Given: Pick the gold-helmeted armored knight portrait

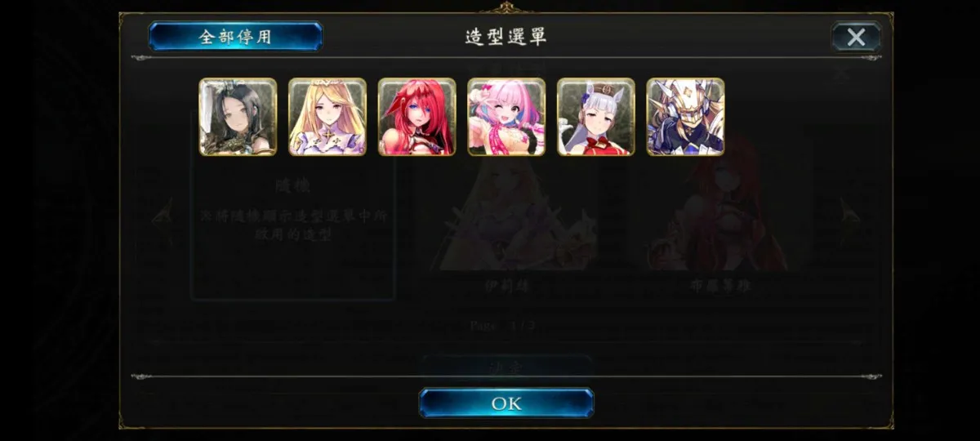Looking at the screenshot, I should point(685,117).
